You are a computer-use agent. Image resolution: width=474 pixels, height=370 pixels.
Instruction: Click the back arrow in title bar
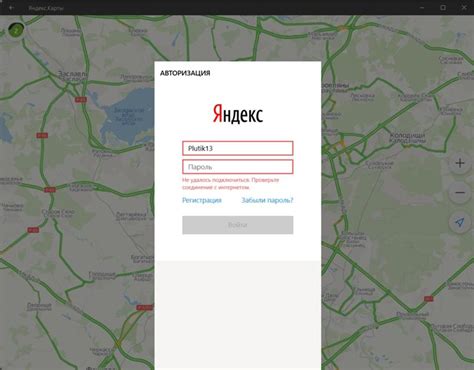pos(11,7)
